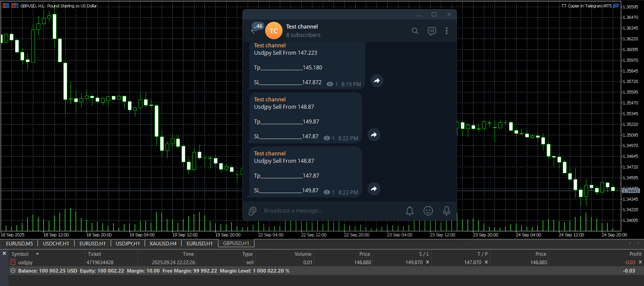Toggle channel notification bell for broadcasts

pos(409,211)
